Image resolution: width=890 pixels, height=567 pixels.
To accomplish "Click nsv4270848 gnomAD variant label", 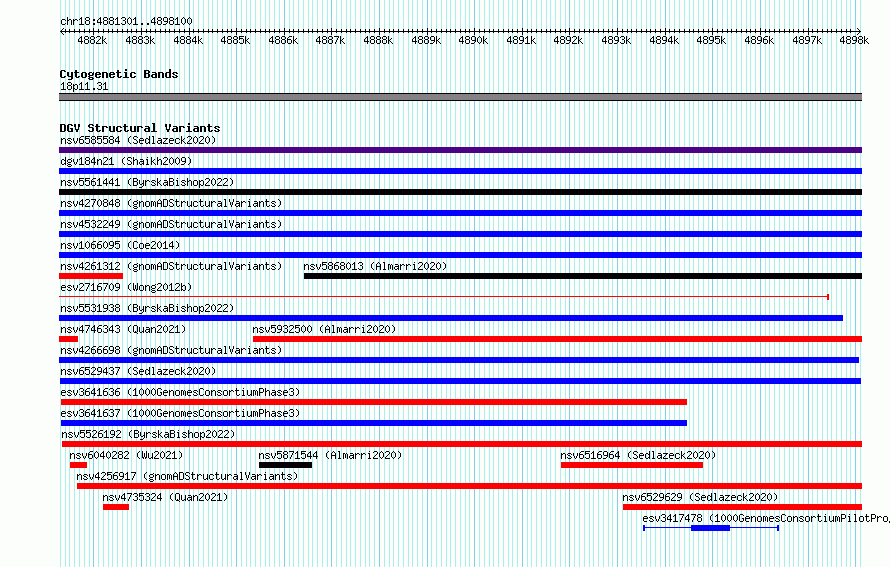I will tap(171, 203).
